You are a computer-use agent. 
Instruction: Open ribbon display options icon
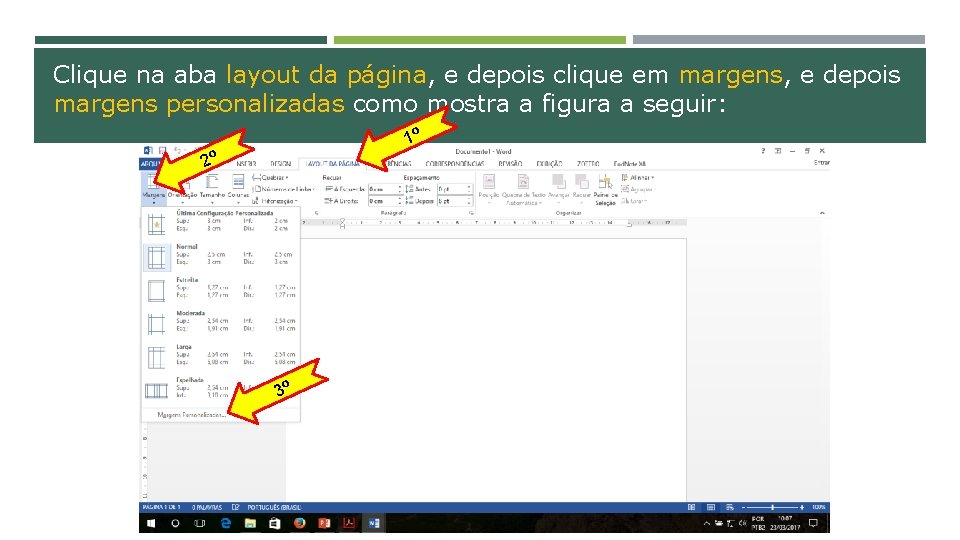tap(778, 151)
